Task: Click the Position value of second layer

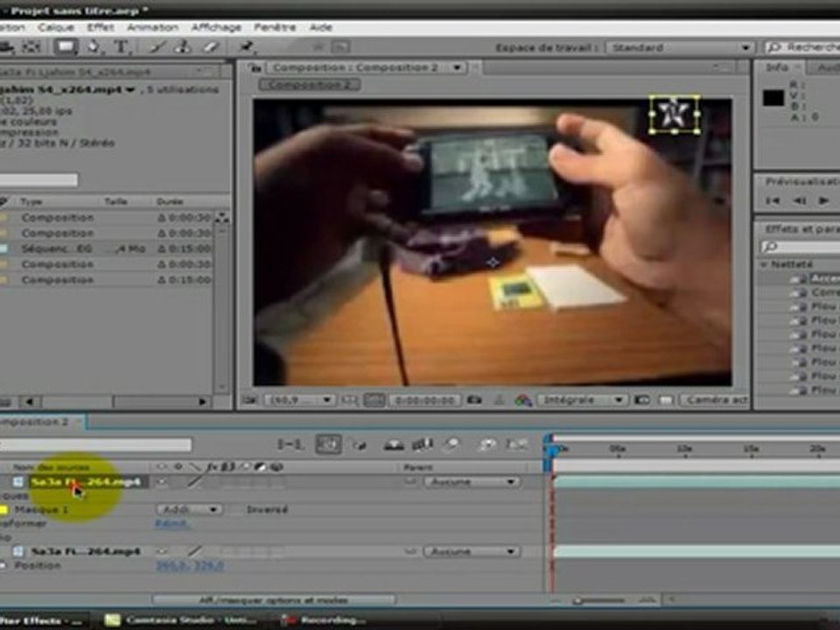Action: pos(190,565)
